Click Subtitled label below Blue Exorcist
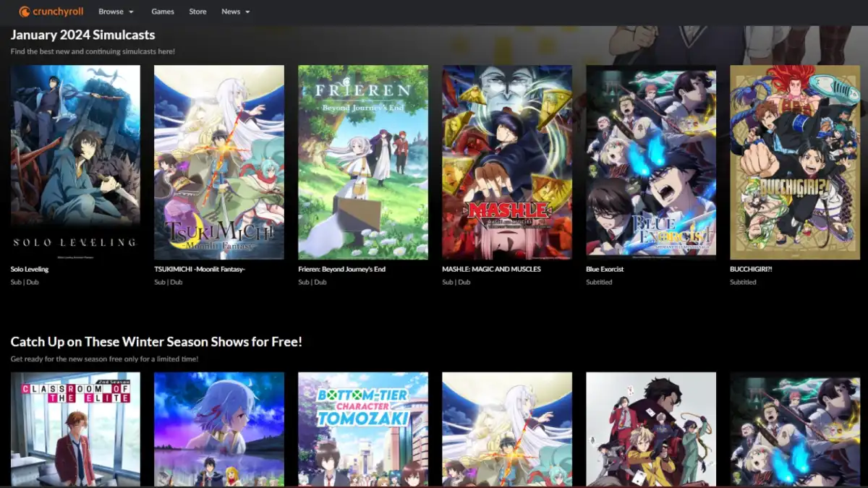Viewport: 868px width, 488px height. (598, 282)
